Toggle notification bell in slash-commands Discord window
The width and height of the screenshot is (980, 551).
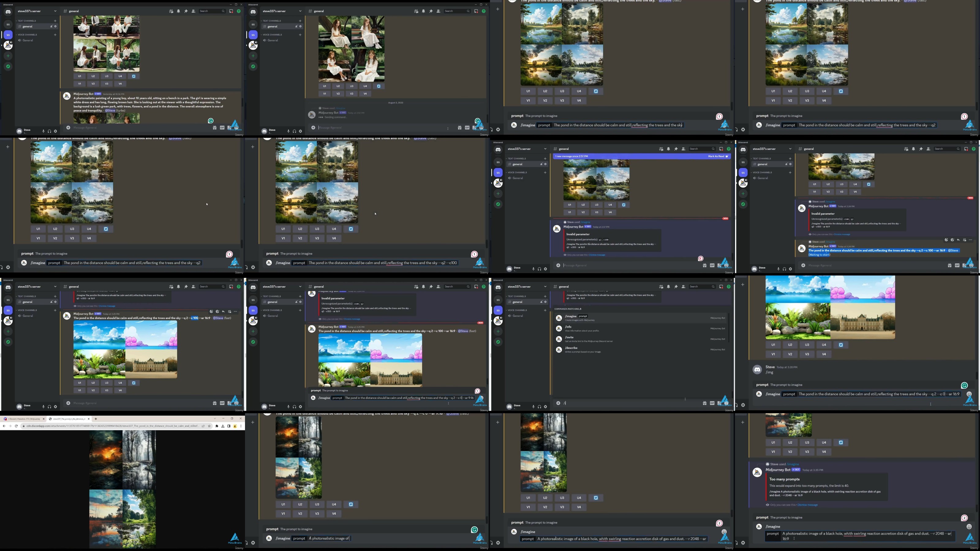(669, 286)
